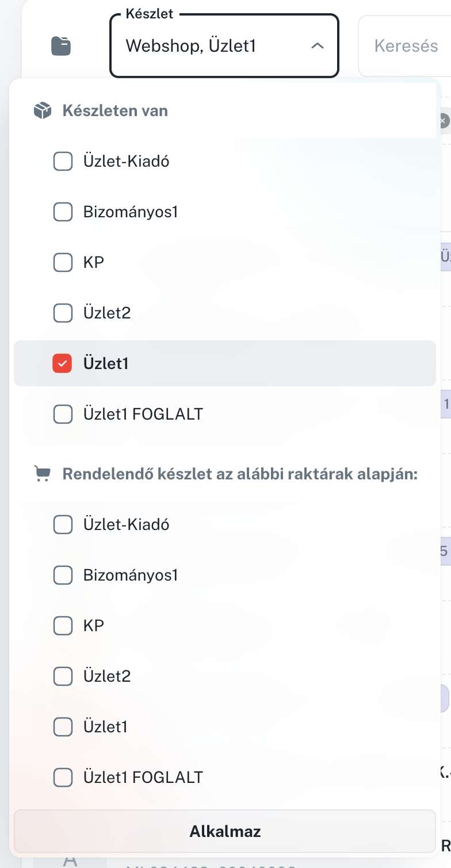Click the folder icon beside Készlet dropdown
The image size is (451, 868).
click(x=61, y=46)
